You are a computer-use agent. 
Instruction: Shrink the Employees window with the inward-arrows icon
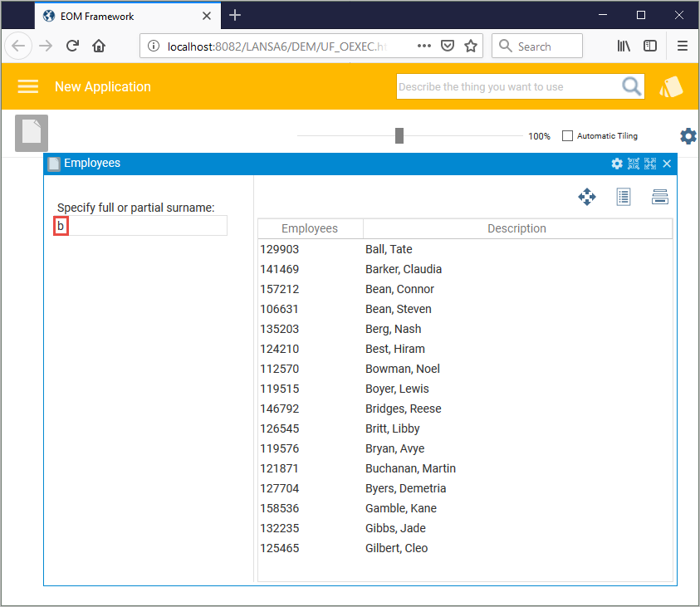click(634, 164)
